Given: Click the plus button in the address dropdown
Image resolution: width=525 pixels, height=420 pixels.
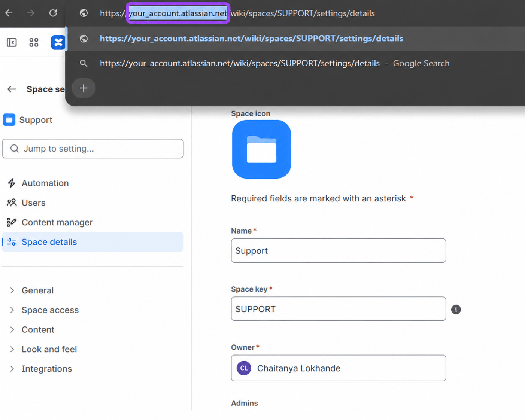Looking at the screenshot, I should (84, 88).
